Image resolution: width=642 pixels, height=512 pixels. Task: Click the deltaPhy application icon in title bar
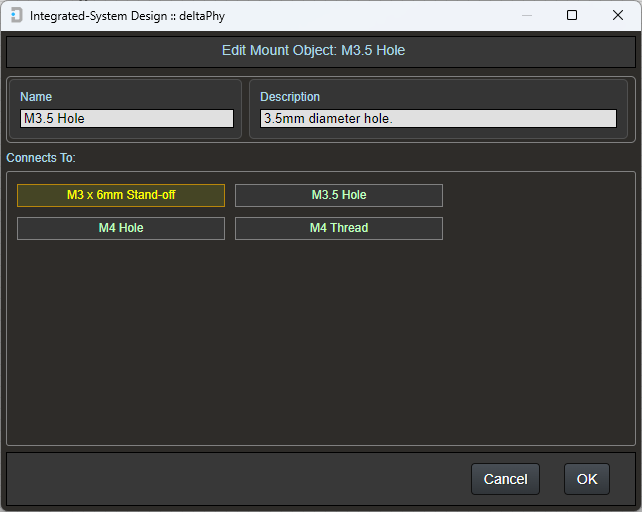(16, 16)
